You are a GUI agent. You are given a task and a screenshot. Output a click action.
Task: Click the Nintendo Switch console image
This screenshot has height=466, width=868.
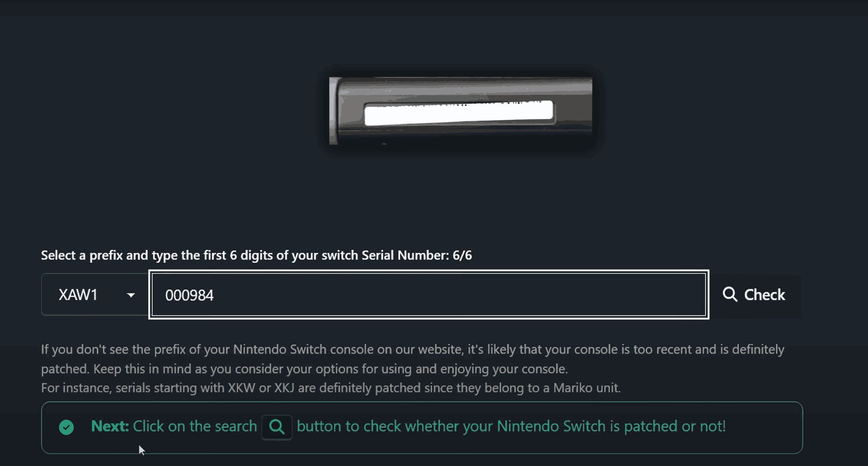click(461, 110)
